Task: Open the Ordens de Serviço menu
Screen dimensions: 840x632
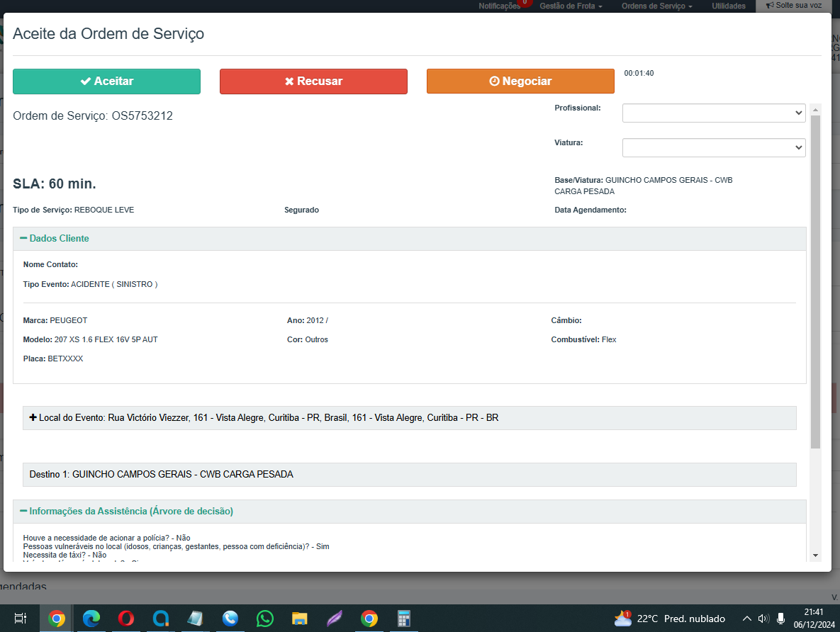Action: tap(657, 6)
